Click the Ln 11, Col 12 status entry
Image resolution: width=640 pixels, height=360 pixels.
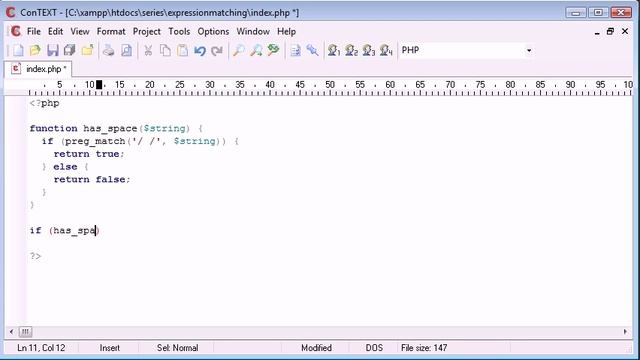[x=41, y=348]
